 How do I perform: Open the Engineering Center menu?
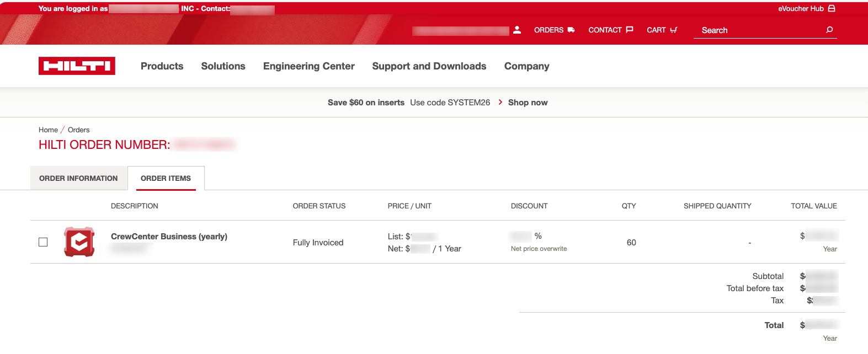pos(309,66)
